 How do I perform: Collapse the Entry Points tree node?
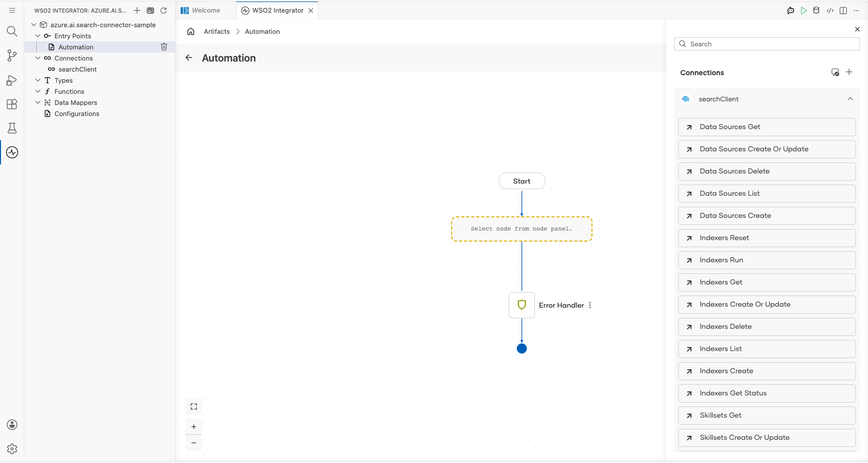pyautogui.click(x=38, y=36)
